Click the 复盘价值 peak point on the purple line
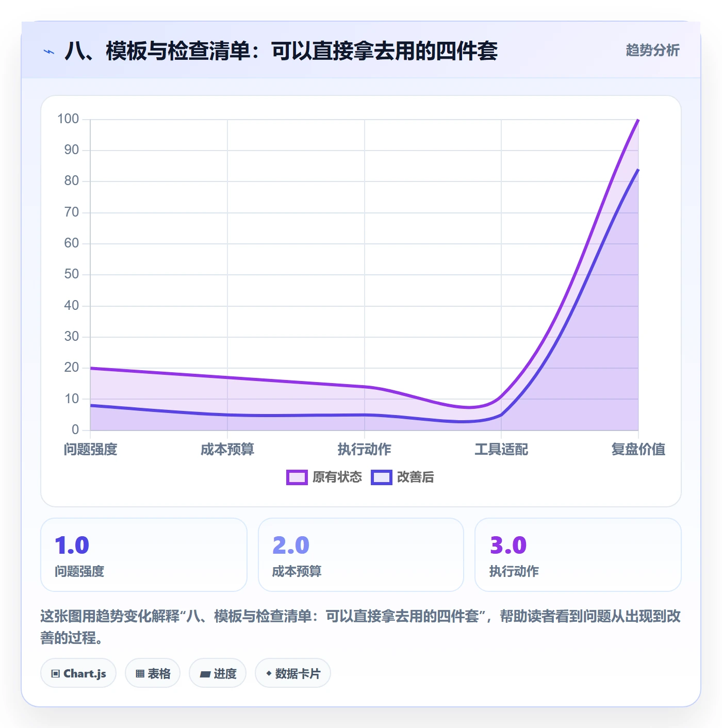This screenshot has height=728, width=722. click(x=638, y=120)
